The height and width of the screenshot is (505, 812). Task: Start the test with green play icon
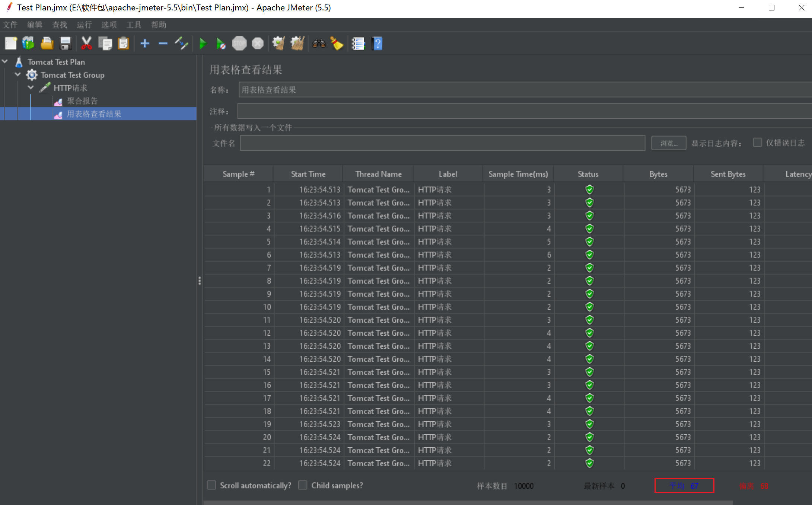203,44
